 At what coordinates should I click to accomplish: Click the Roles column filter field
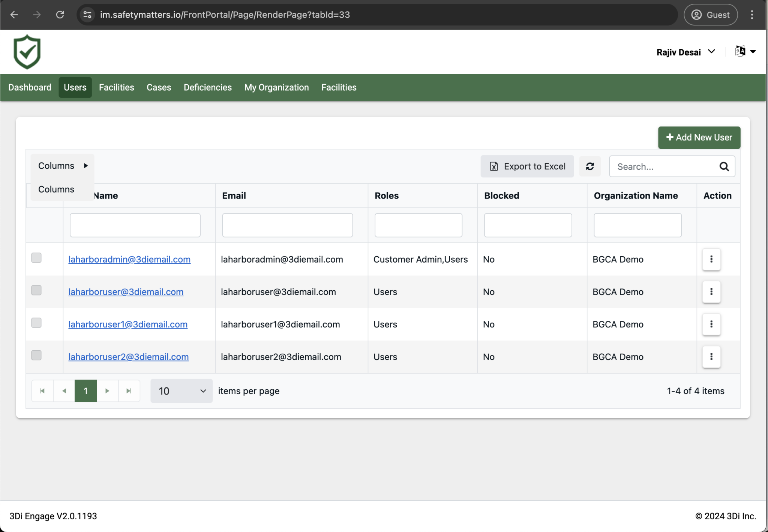pos(418,225)
